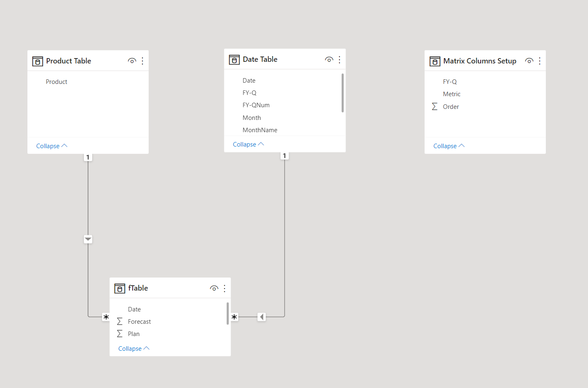Toggle visibility of Matrix Columns Setup table
This screenshot has width=588, height=388.
[529, 61]
